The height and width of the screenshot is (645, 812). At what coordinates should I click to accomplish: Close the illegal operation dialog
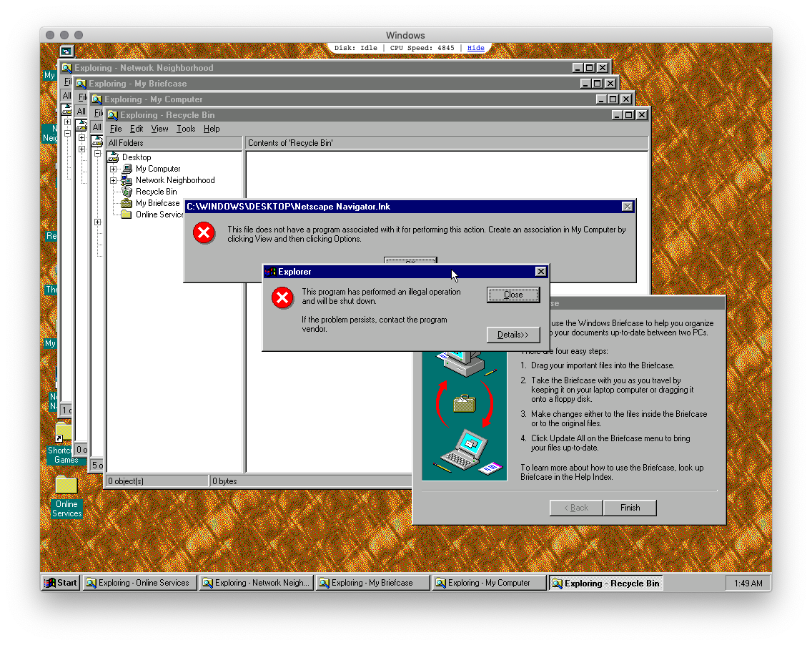513,295
